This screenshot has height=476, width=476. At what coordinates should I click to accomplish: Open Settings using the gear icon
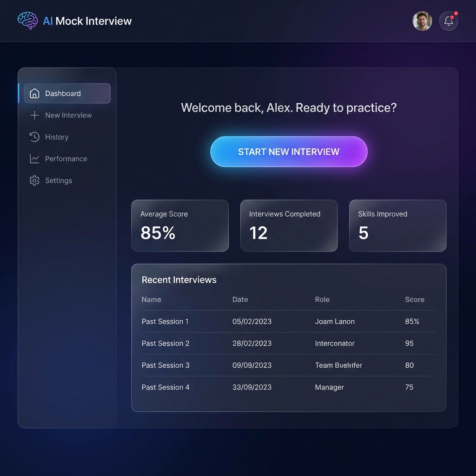pos(34,180)
